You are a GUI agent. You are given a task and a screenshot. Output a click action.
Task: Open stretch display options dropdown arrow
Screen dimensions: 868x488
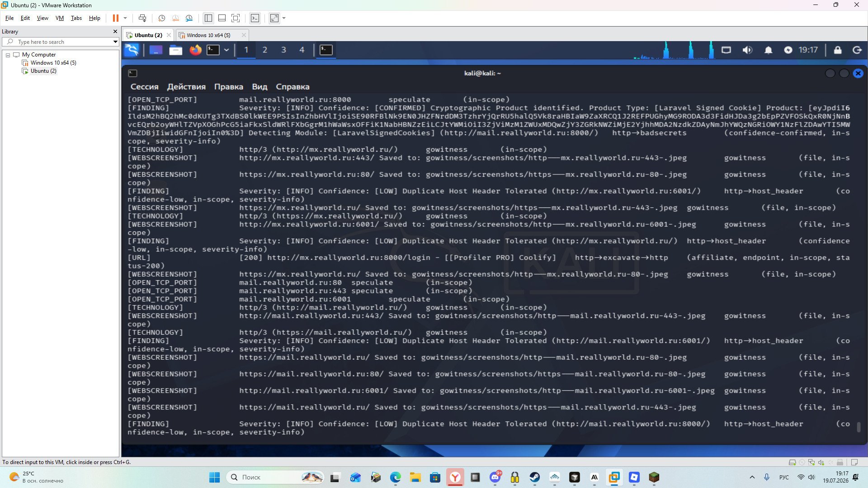(284, 18)
